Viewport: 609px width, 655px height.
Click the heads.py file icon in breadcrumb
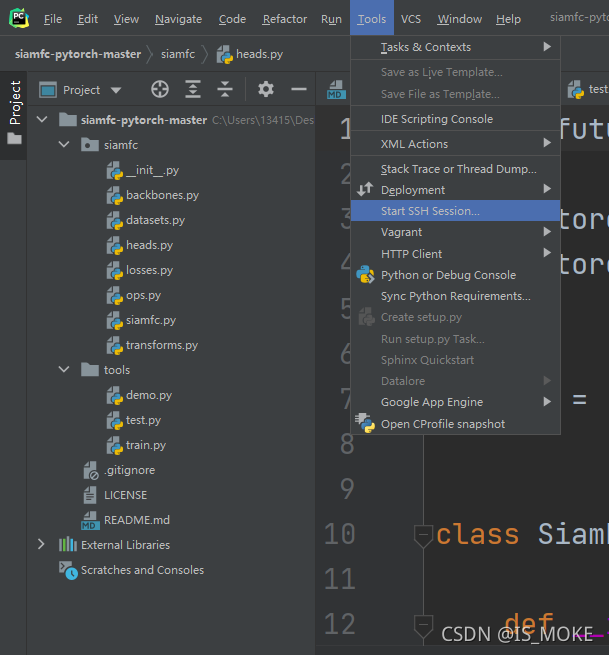coord(225,54)
